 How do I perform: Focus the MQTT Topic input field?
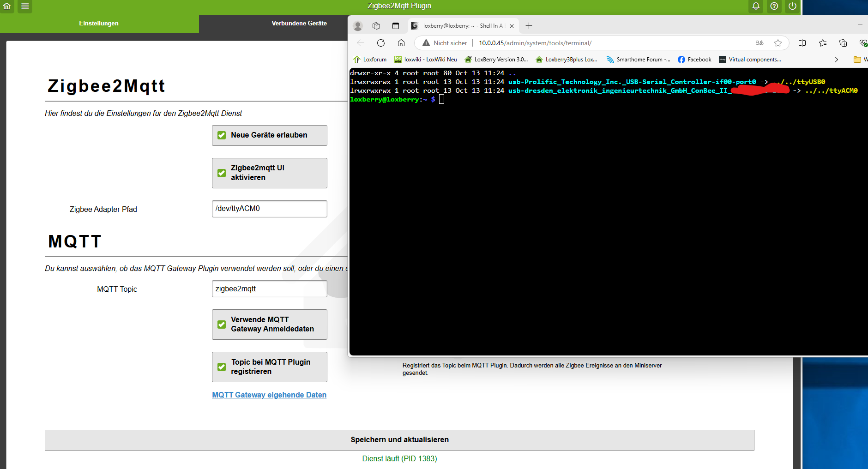tap(269, 289)
